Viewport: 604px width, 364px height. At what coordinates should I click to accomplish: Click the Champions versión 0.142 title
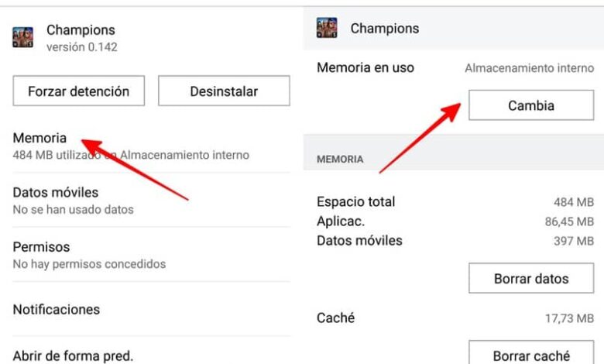[x=81, y=38]
